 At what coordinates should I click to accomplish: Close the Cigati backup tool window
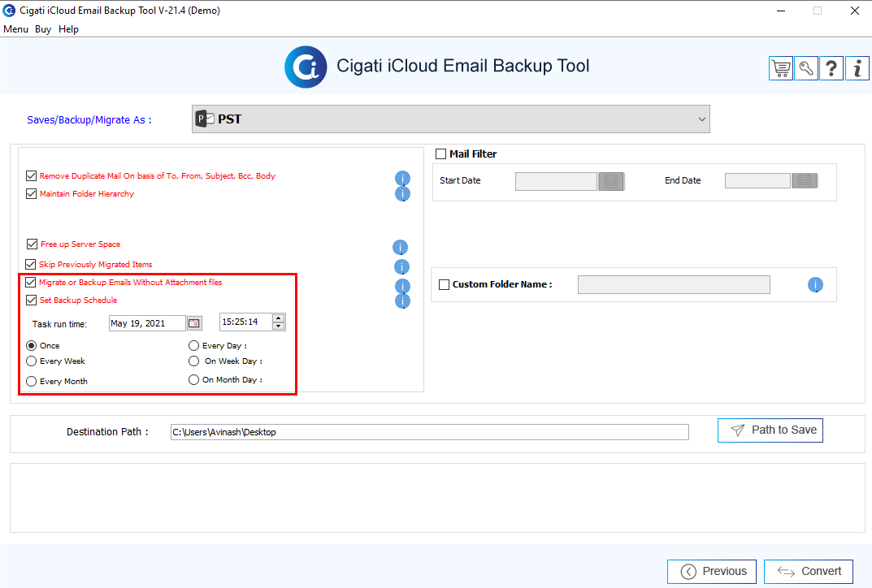point(855,11)
